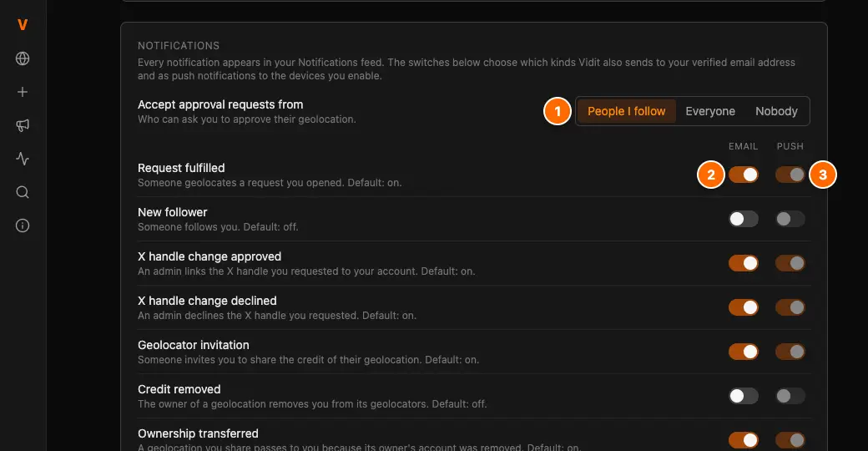Click 'Who can ask you to approve' description
Image resolution: width=868 pixels, height=451 pixels.
(246, 119)
